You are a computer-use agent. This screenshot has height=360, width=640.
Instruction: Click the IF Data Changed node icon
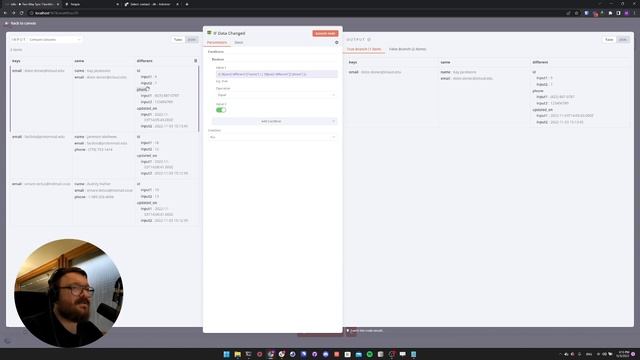pyautogui.click(x=209, y=33)
